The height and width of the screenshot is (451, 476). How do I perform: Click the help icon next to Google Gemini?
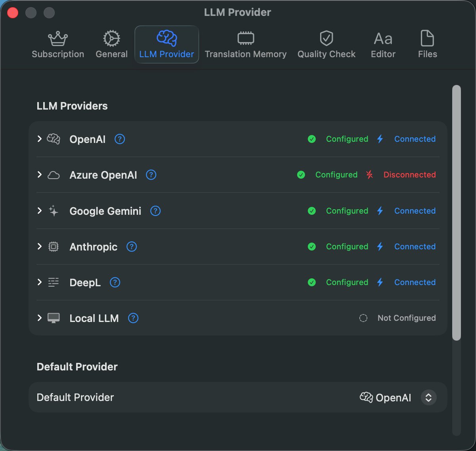(x=155, y=211)
